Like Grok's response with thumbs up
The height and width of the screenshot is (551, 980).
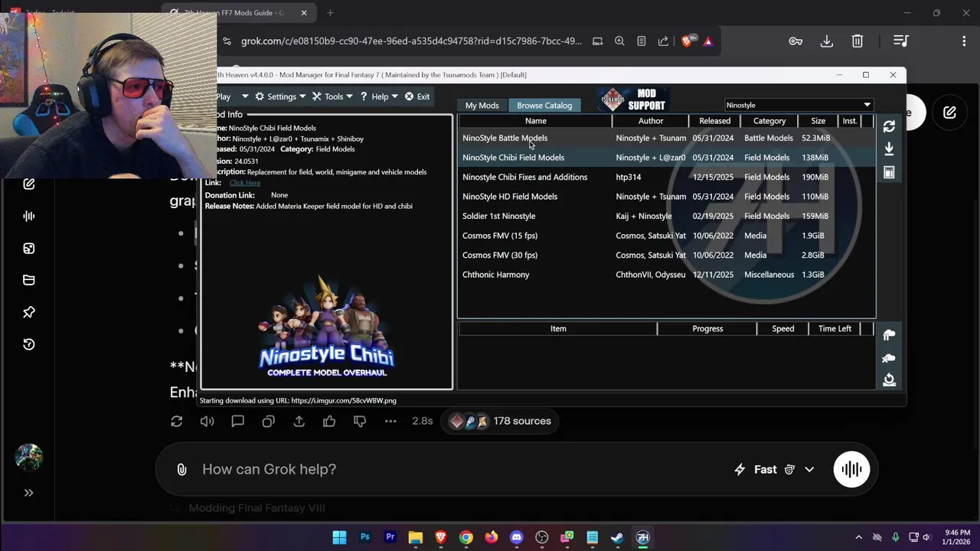[329, 421]
